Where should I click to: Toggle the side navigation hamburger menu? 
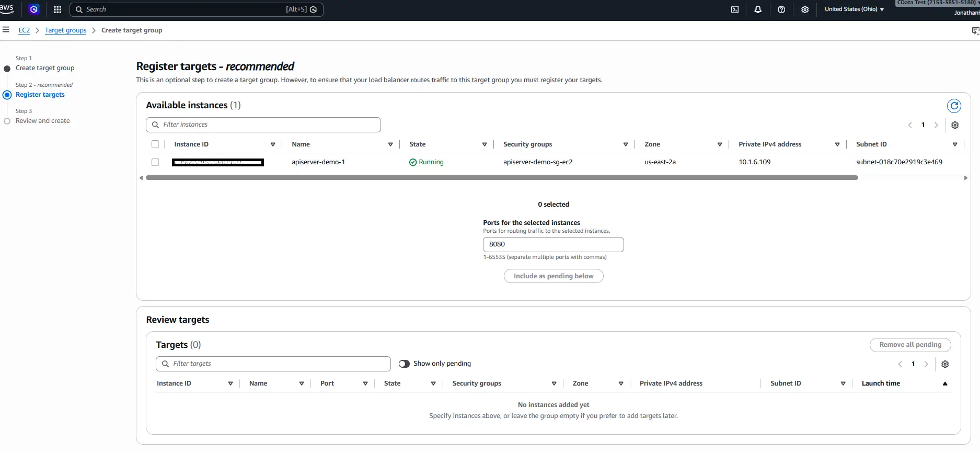pos(6,30)
